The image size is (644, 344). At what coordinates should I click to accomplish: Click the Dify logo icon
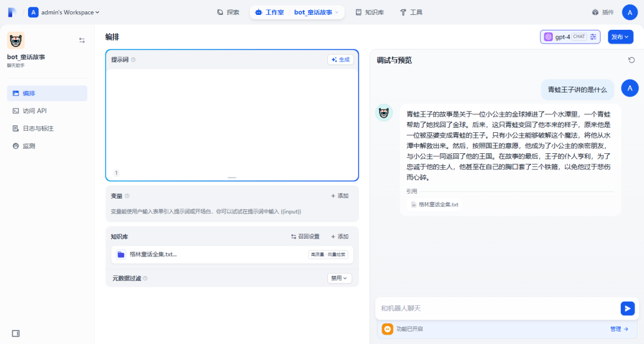point(12,13)
